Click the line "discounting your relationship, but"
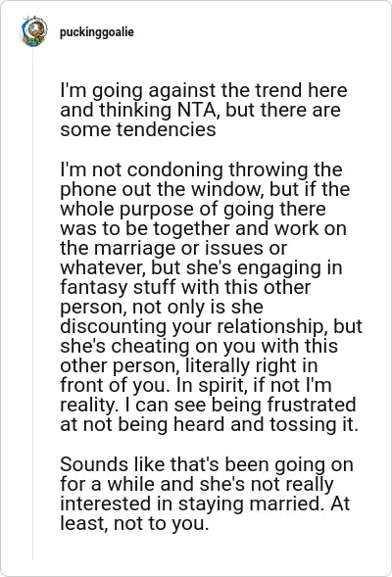This screenshot has width=392, height=577. tap(211, 326)
